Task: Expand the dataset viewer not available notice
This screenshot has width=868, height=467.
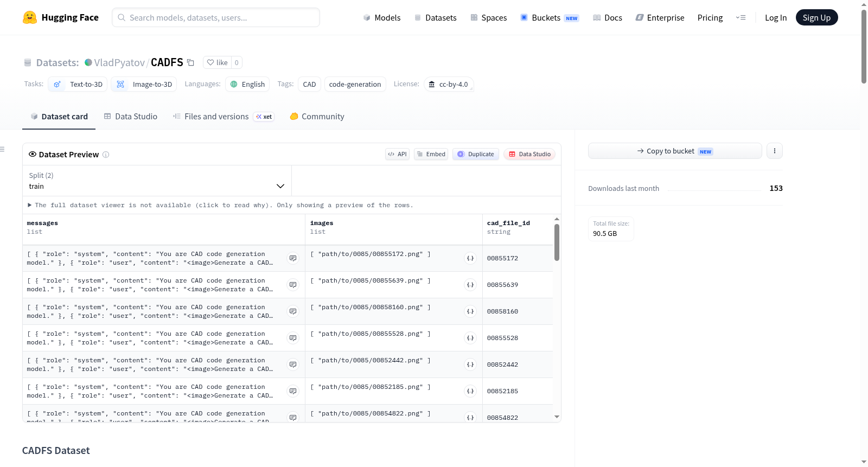Action: pyautogui.click(x=221, y=205)
